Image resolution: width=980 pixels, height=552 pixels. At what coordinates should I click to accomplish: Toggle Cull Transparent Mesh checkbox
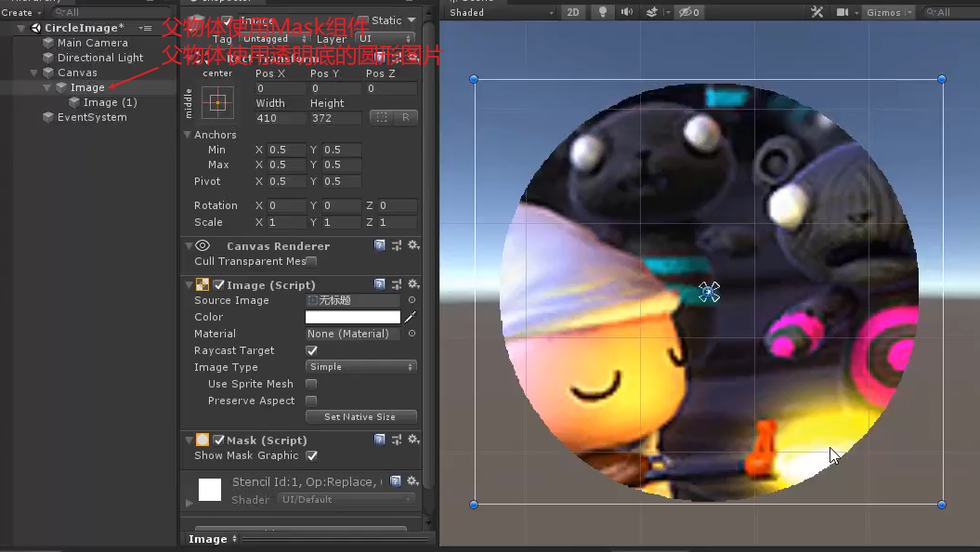click(x=311, y=261)
